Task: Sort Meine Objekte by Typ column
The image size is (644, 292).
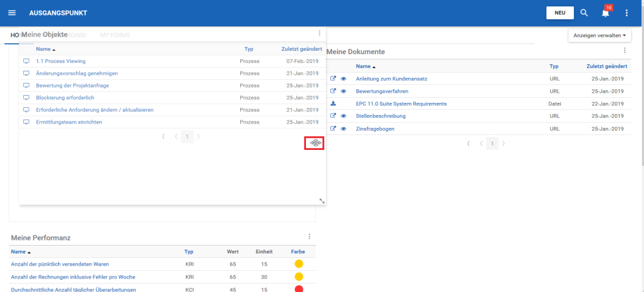Action: (x=249, y=49)
